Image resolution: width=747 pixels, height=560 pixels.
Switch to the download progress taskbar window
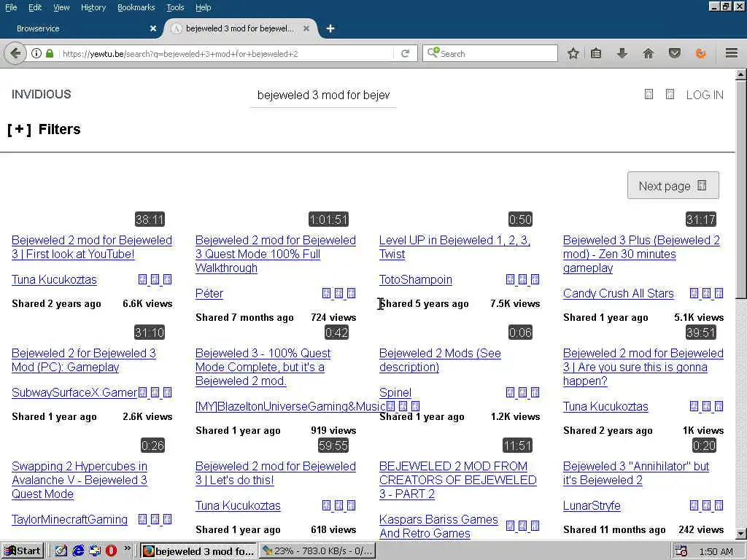click(x=317, y=551)
